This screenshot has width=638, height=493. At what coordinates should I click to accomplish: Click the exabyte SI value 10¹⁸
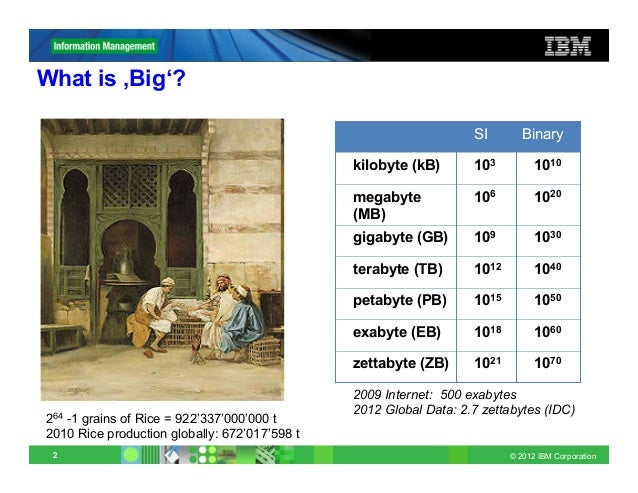(487, 332)
